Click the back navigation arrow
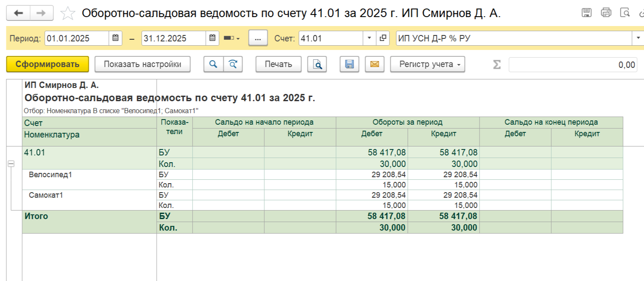 pos(18,13)
